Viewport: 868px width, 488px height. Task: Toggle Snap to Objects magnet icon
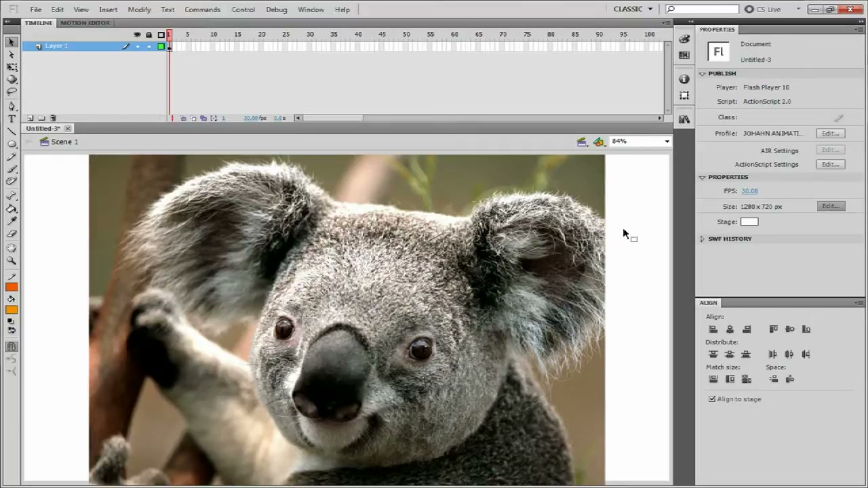click(12, 346)
